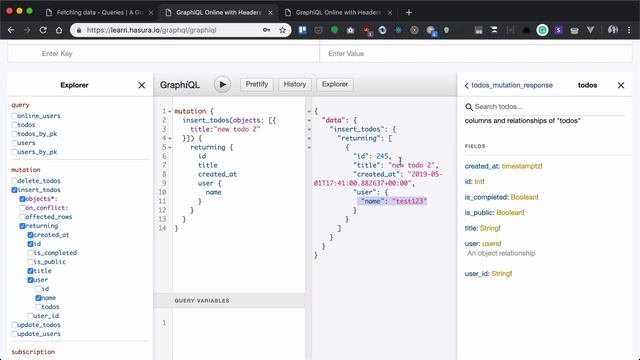Close the active GraphiQL Online tab

[270, 13]
